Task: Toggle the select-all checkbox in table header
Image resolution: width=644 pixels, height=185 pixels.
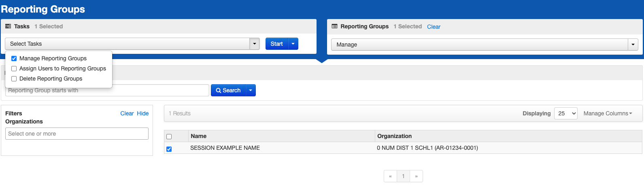Action: click(x=169, y=136)
